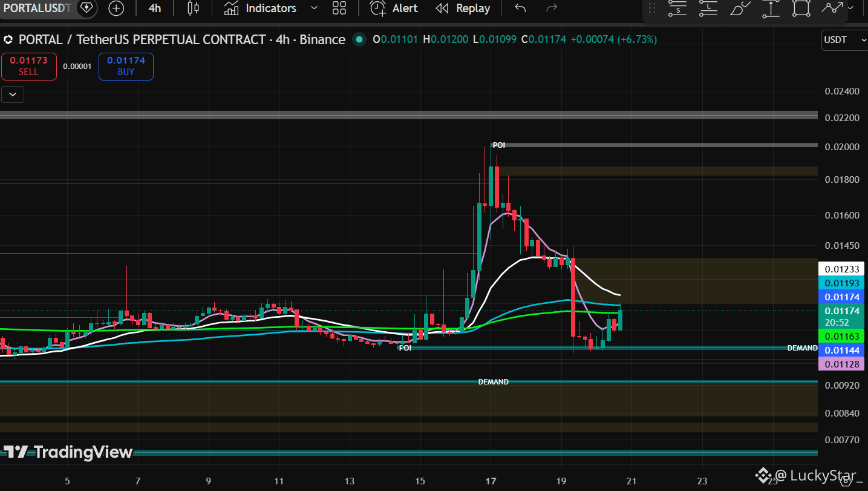Click the red SELL 0.01173 button
Viewport: 868px width, 491px height.
click(x=28, y=67)
